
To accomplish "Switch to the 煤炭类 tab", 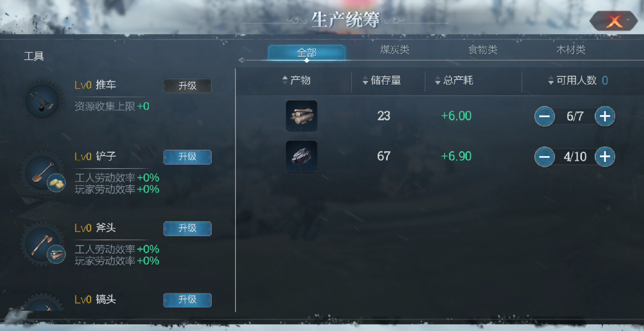I will pos(395,50).
